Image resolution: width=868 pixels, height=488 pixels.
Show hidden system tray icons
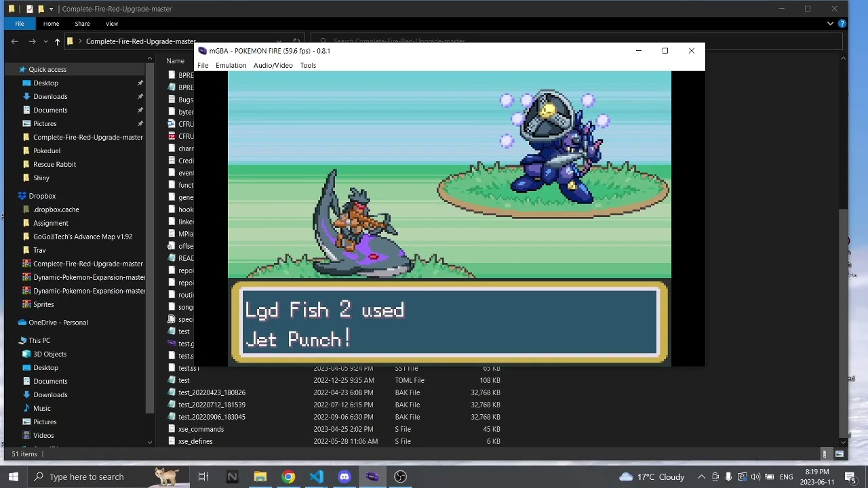click(x=701, y=476)
